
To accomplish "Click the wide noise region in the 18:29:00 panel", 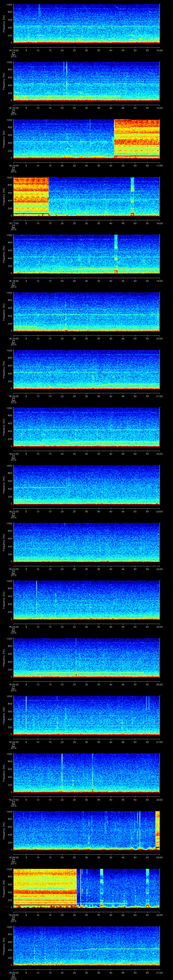I will 45,888.
